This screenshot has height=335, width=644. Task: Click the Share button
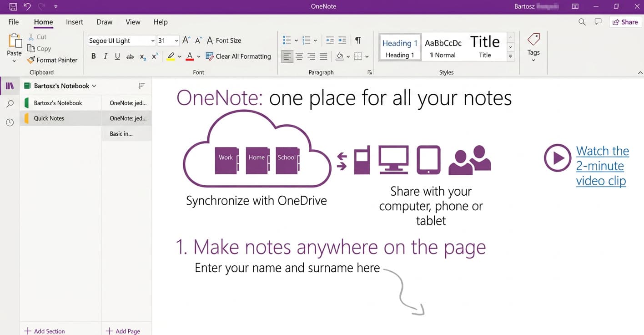[625, 22]
